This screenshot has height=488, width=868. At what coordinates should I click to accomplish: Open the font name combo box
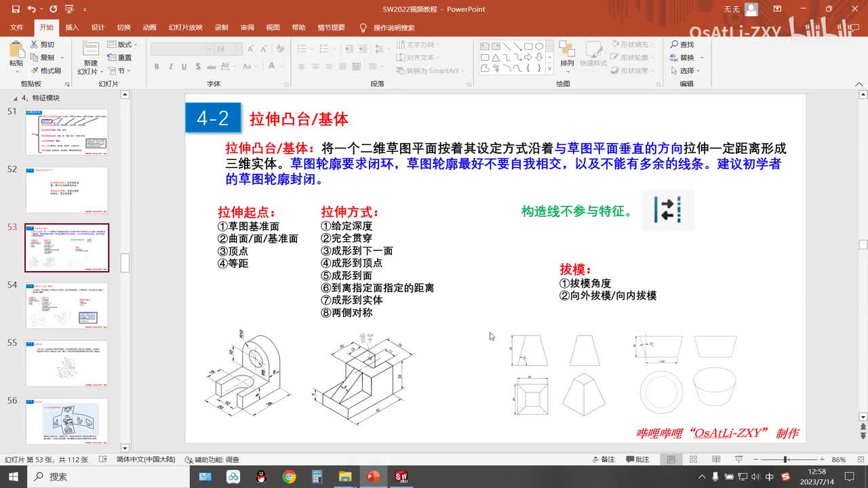click(182, 49)
